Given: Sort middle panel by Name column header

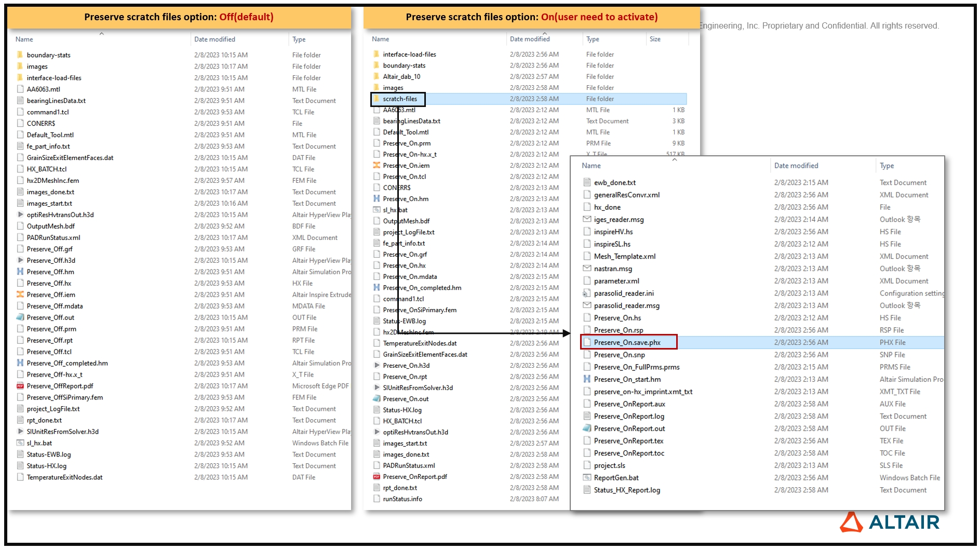Looking at the screenshot, I should click(x=380, y=39).
